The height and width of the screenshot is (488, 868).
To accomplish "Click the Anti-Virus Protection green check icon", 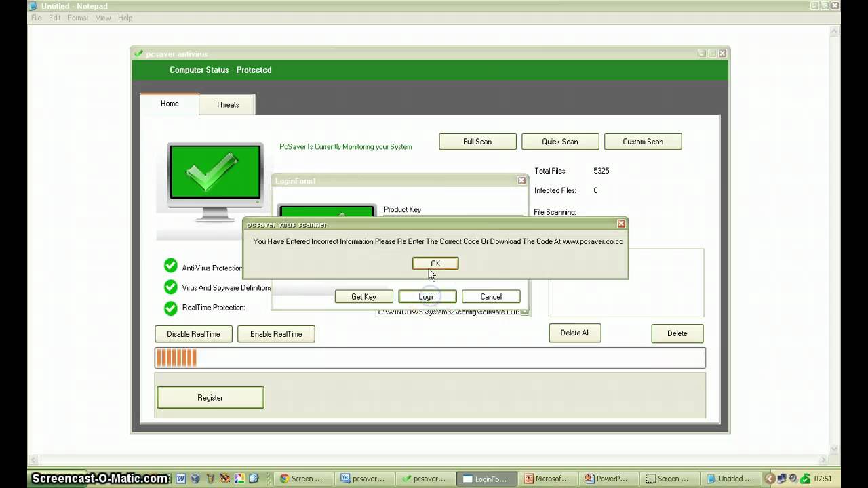I will click(x=171, y=266).
